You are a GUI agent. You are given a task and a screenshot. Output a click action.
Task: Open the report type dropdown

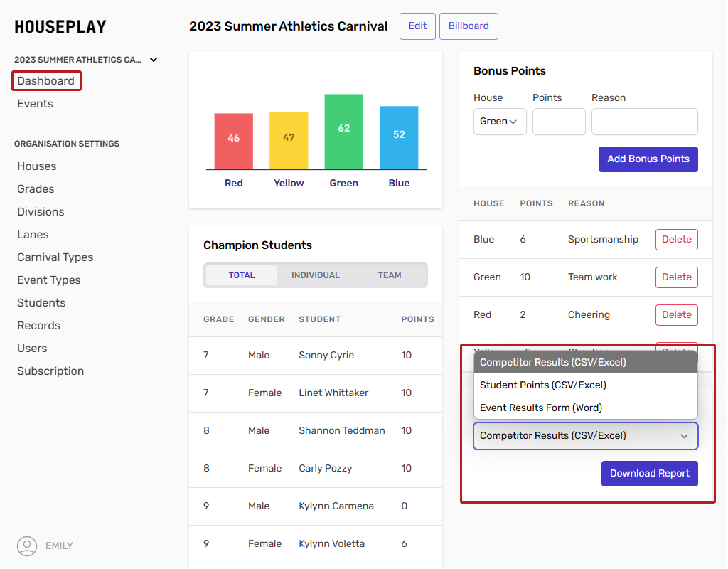[x=585, y=436]
